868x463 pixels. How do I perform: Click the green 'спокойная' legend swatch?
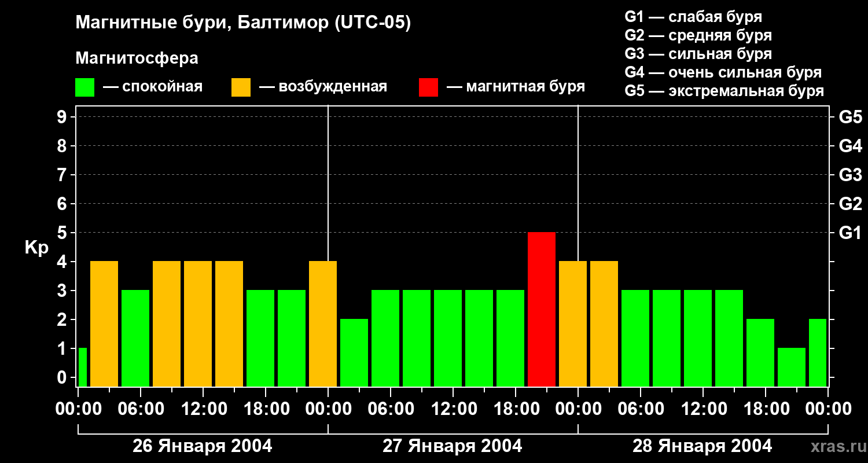click(x=84, y=87)
